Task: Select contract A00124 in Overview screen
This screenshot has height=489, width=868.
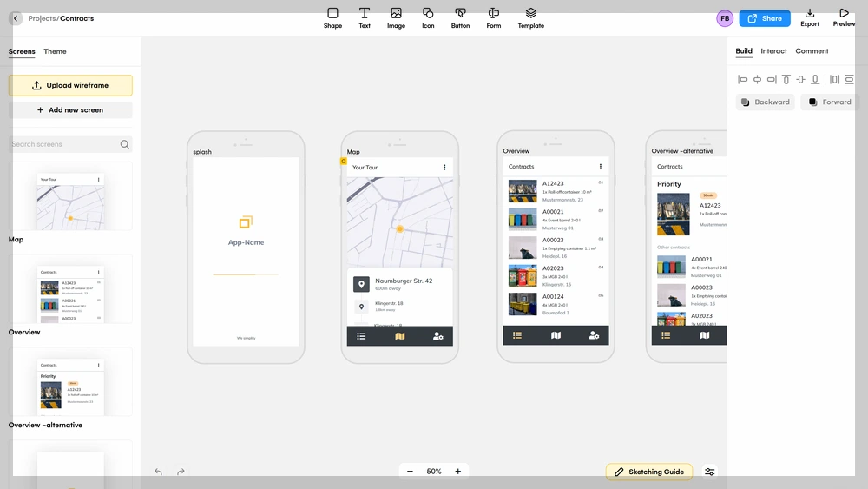Action: pyautogui.click(x=556, y=304)
